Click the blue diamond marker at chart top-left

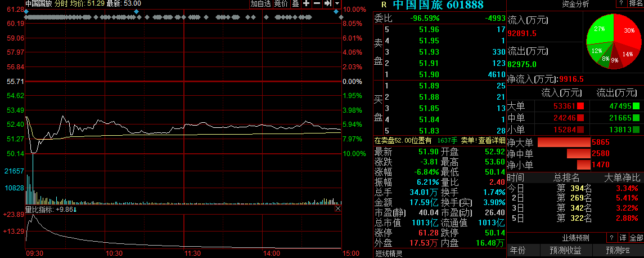pyautogui.click(x=26, y=11)
